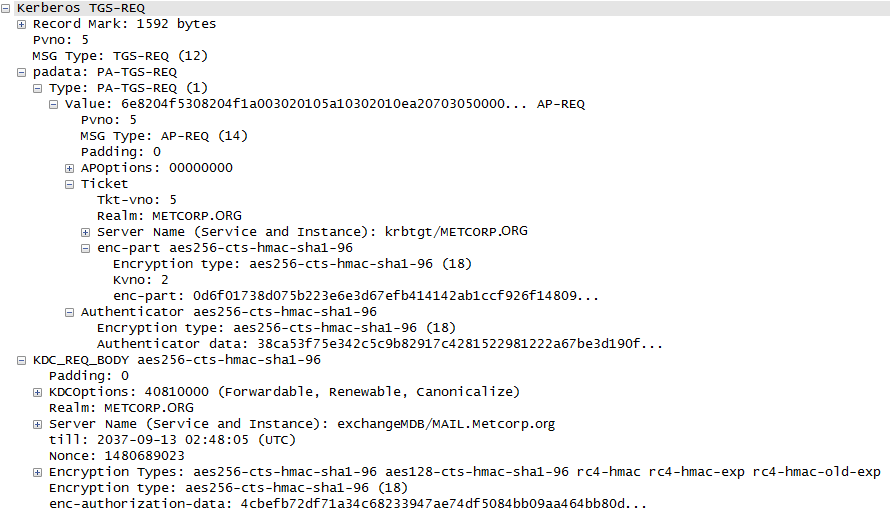Expand the APOptions: 00000000 node
The height and width of the screenshot is (513, 890).
coord(70,168)
